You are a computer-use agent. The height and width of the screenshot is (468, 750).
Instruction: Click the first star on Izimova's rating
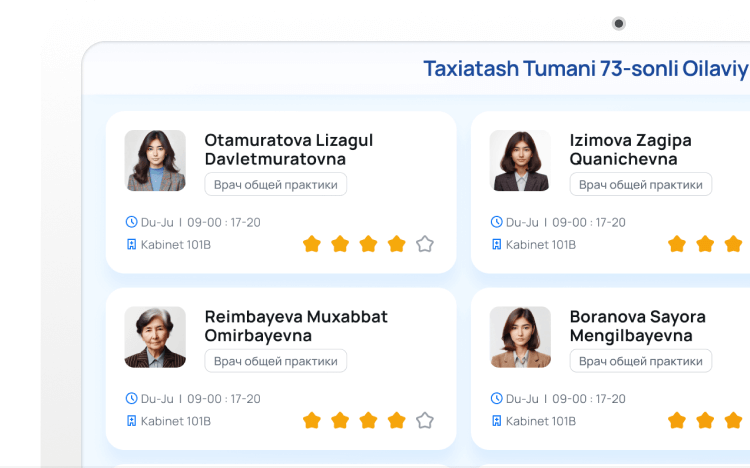coord(677,244)
